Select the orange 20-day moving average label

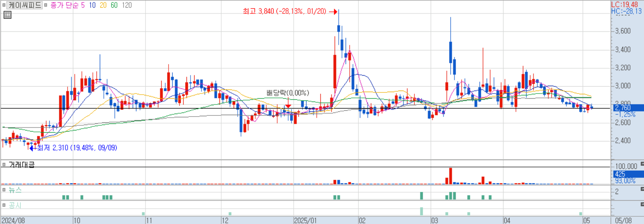103,5
